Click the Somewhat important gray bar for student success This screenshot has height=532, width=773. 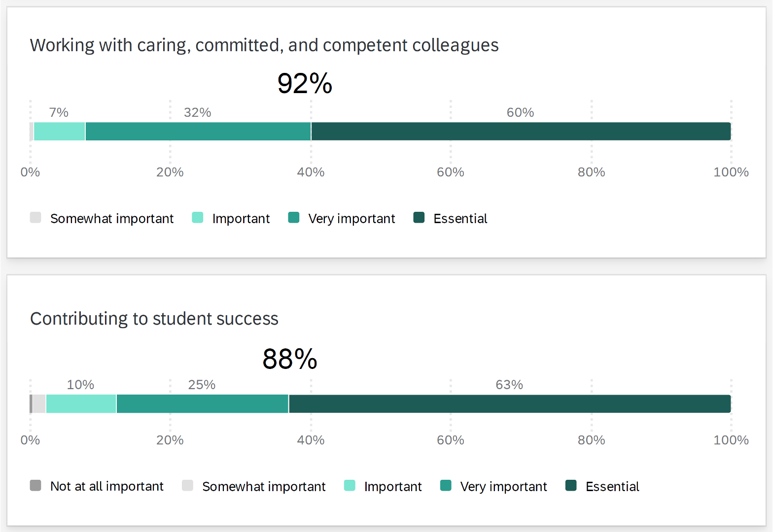pyautogui.click(x=39, y=404)
